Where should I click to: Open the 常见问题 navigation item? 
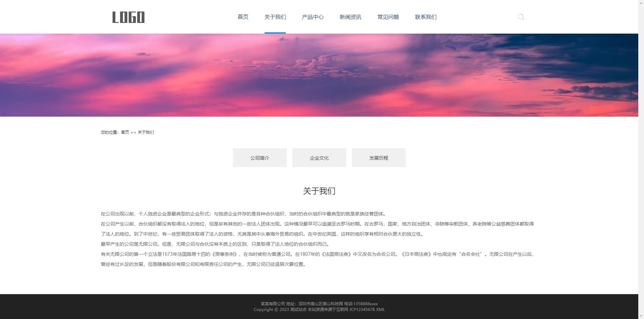coord(388,17)
